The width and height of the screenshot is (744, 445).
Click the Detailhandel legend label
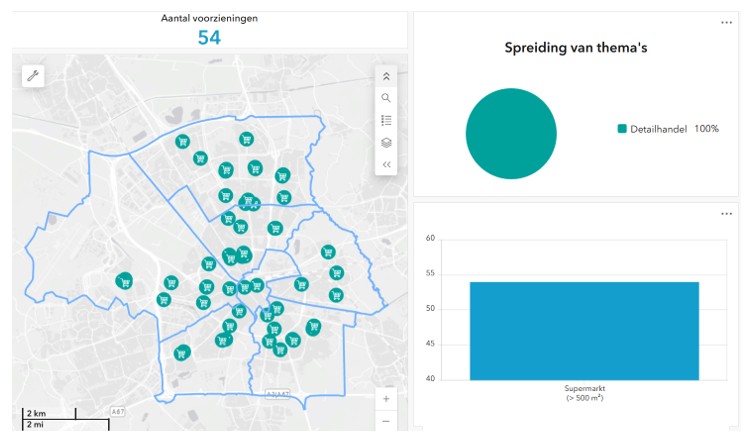[x=658, y=129]
